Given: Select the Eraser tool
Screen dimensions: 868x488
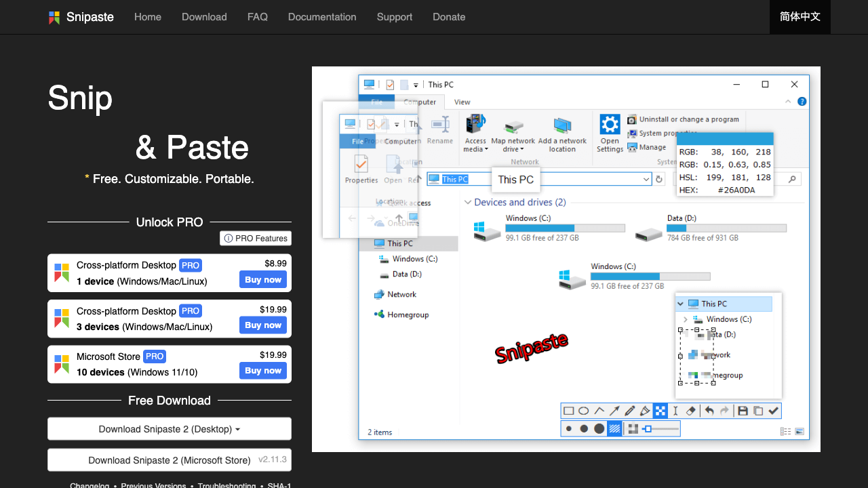Looking at the screenshot, I should [690, 411].
